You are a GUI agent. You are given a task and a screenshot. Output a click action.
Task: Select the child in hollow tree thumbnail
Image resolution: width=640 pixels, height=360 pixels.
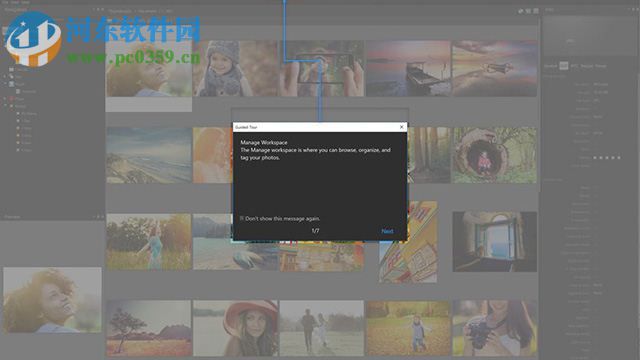pos(495,155)
